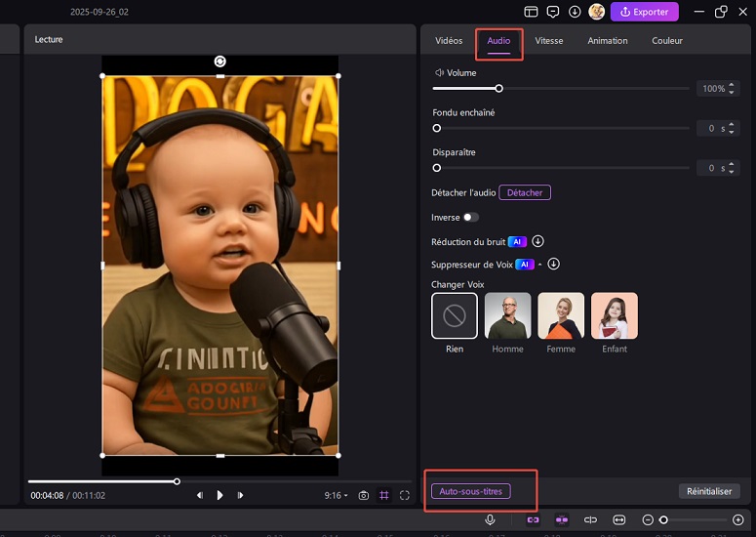The image size is (756, 537).
Task: Click the Disparaître seconds stepper
Action: coord(732,168)
